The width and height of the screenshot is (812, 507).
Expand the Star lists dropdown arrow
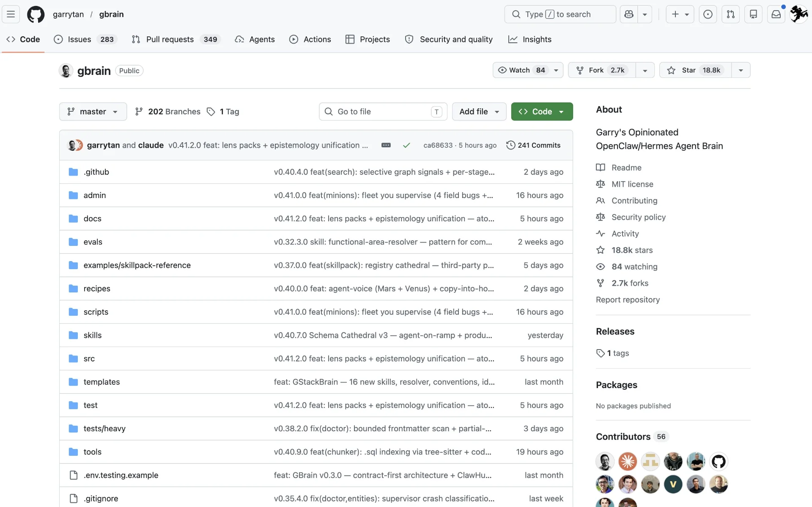741,70
